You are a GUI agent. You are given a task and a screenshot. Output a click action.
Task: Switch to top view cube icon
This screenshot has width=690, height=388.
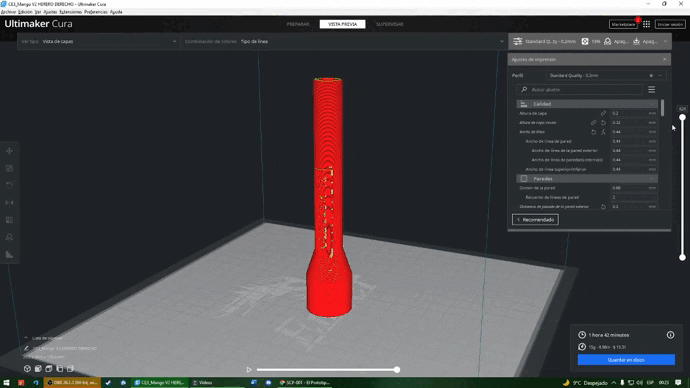(49, 369)
